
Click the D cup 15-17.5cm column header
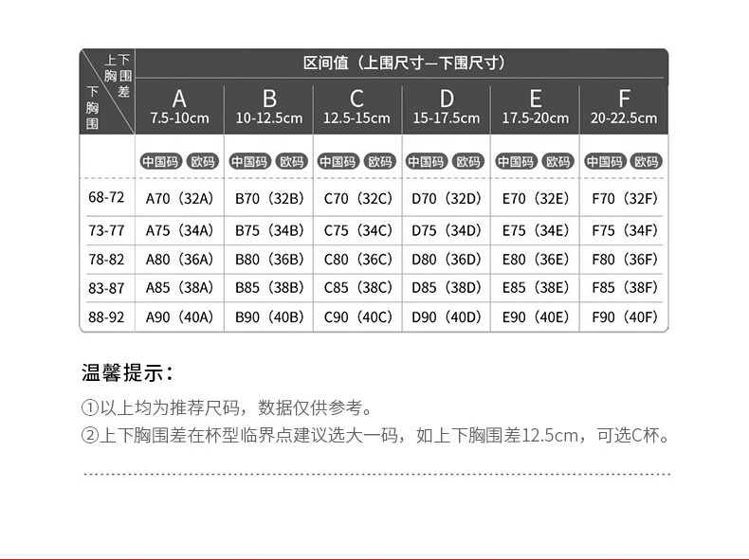tap(447, 108)
